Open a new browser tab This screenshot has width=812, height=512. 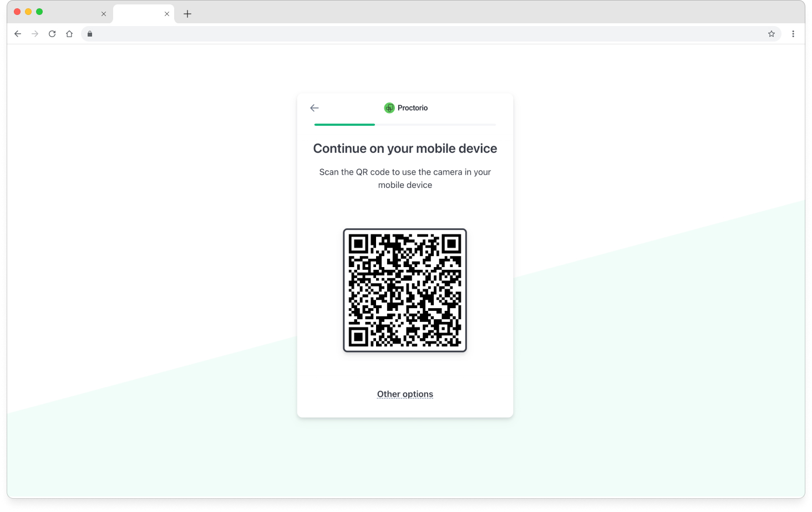point(187,14)
